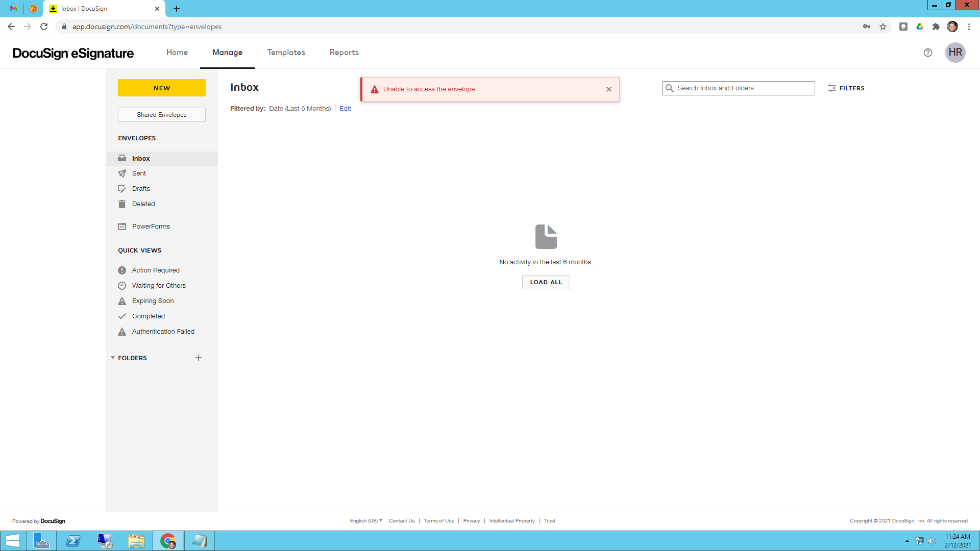
Task: Close the Inbox | DocuSign browser tab
Action: [x=157, y=9]
